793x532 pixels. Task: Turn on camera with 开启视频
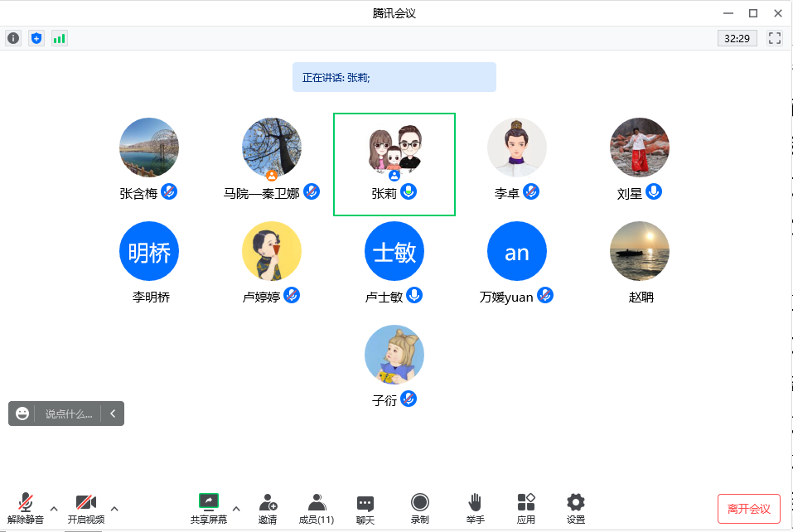[x=86, y=507]
